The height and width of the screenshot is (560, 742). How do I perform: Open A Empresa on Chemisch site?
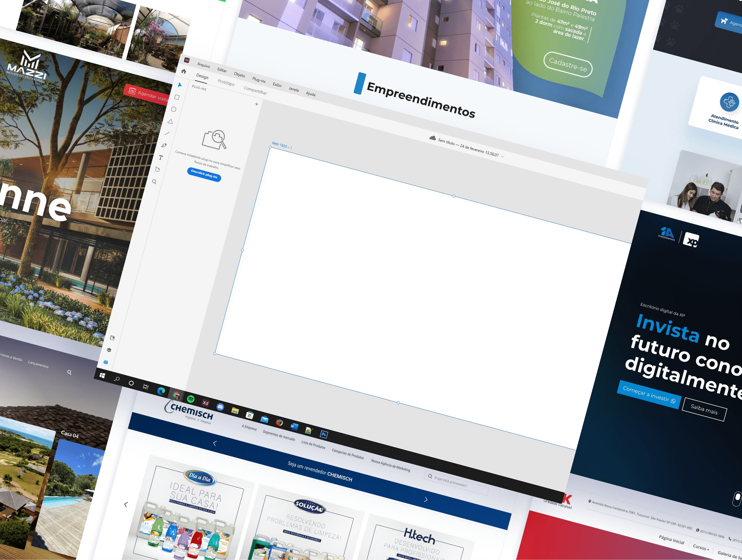click(x=249, y=428)
